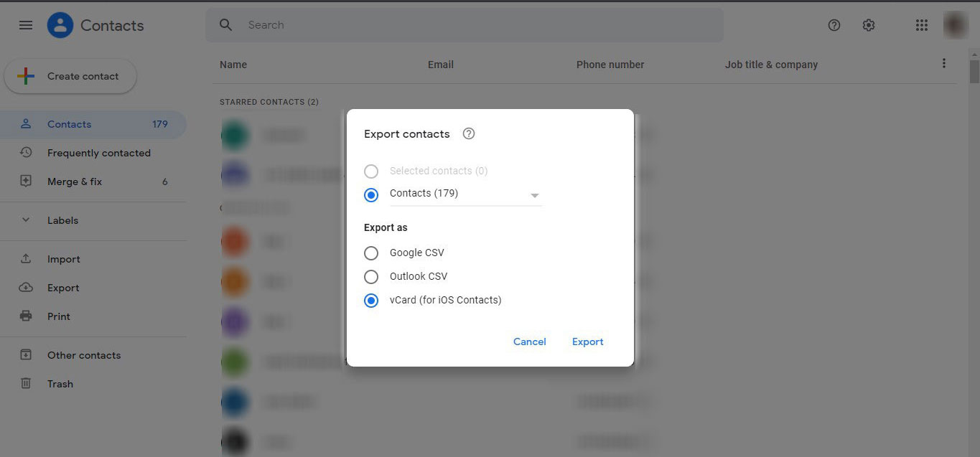Choose Contacts (179) as export source
980x457 pixels.
click(371, 194)
